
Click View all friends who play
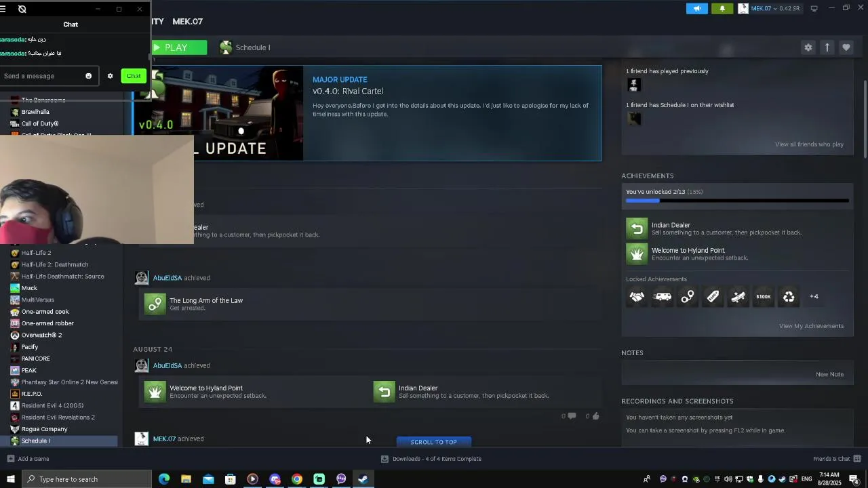pyautogui.click(x=809, y=144)
